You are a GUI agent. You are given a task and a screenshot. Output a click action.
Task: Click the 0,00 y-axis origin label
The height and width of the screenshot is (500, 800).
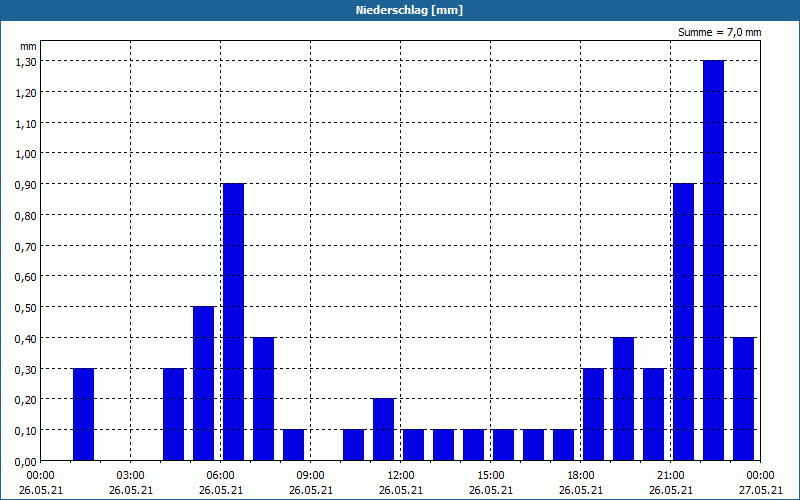[26, 462]
